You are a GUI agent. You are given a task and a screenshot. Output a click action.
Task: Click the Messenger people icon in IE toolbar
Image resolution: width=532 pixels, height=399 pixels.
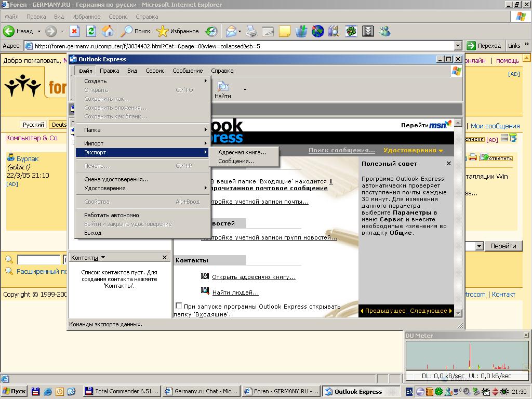tap(385, 31)
